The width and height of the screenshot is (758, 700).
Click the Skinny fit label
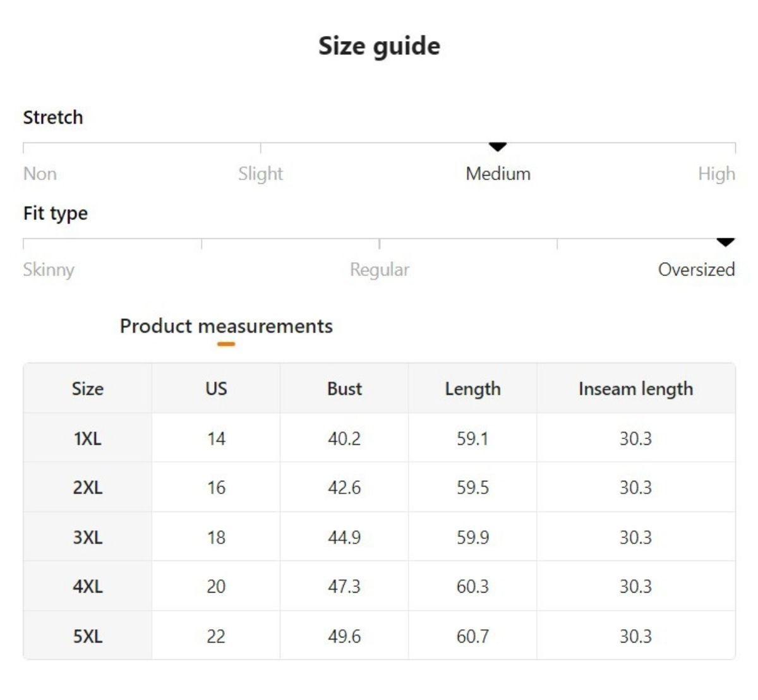pos(49,270)
